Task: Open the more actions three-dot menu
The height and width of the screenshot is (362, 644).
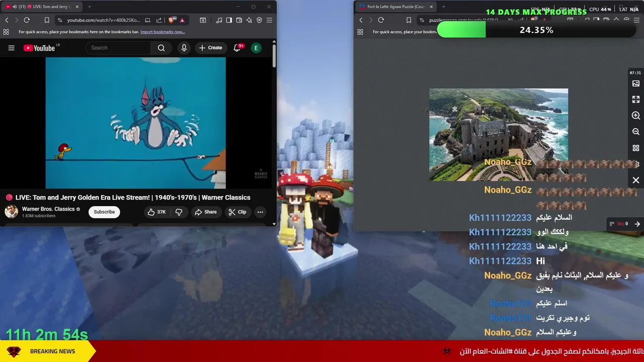Action: [x=260, y=212]
